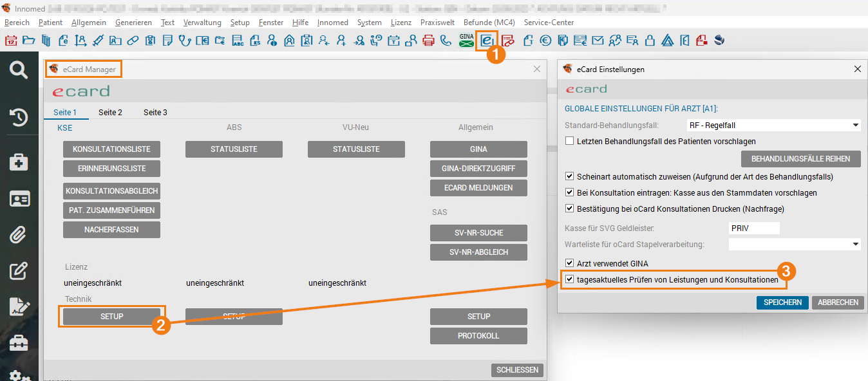868x381 pixels.
Task: Open the search magnifier in left sidebar
Action: [19, 70]
